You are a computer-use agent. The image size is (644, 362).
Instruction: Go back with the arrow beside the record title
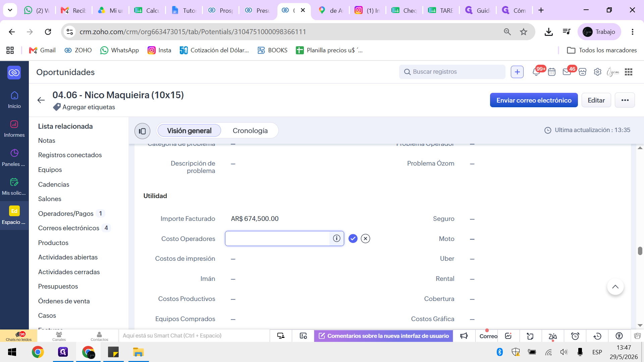coord(41,100)
